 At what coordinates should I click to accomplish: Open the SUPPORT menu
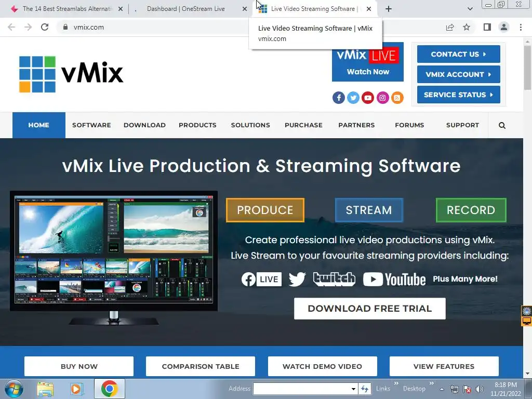point(462,125)
